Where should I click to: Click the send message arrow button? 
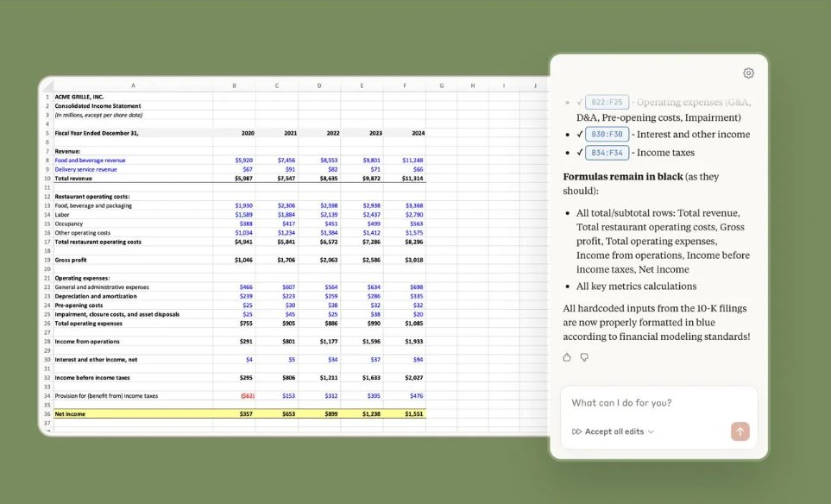(x=740, y=432)
